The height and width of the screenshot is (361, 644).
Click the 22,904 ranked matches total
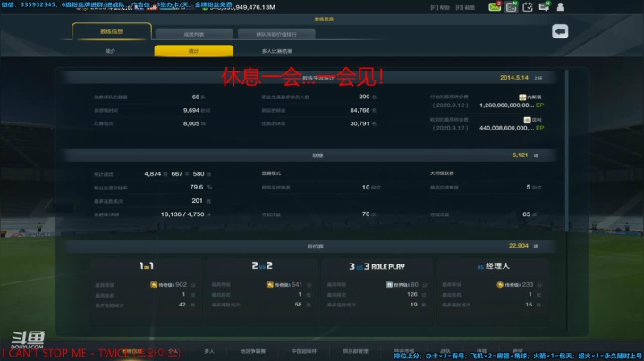518,246
